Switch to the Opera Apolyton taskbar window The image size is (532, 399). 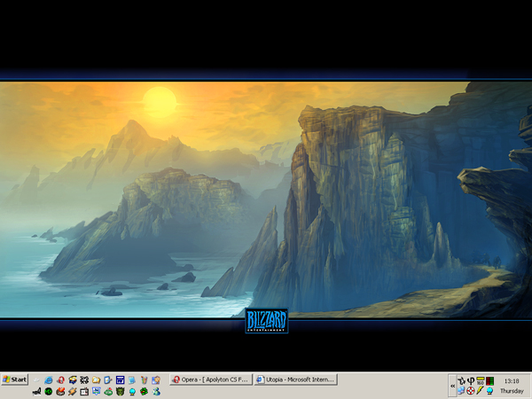(x=210, y=379)
